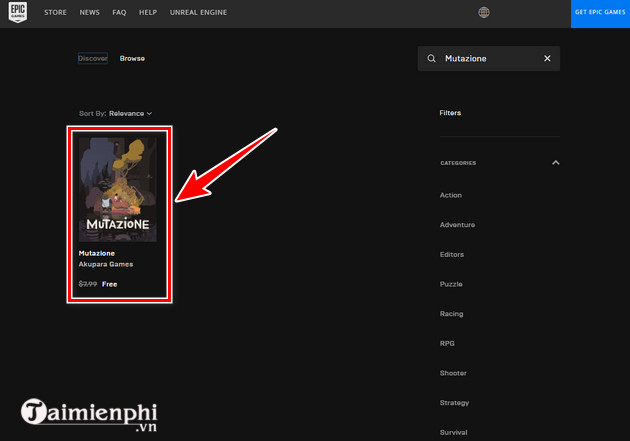The image size is (630, 441).
Task: Filter by the Racing category
Action: [x=452, y=314]
